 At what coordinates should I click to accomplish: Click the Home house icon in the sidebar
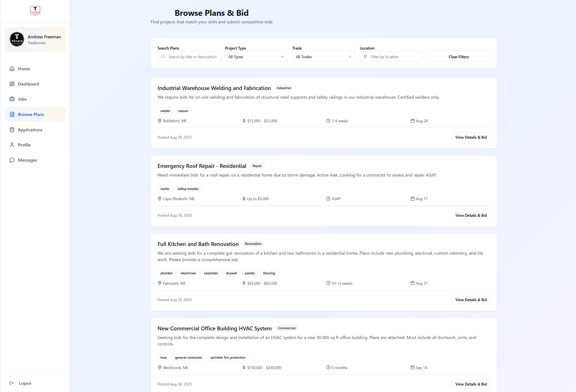click(x=12, y=69)
